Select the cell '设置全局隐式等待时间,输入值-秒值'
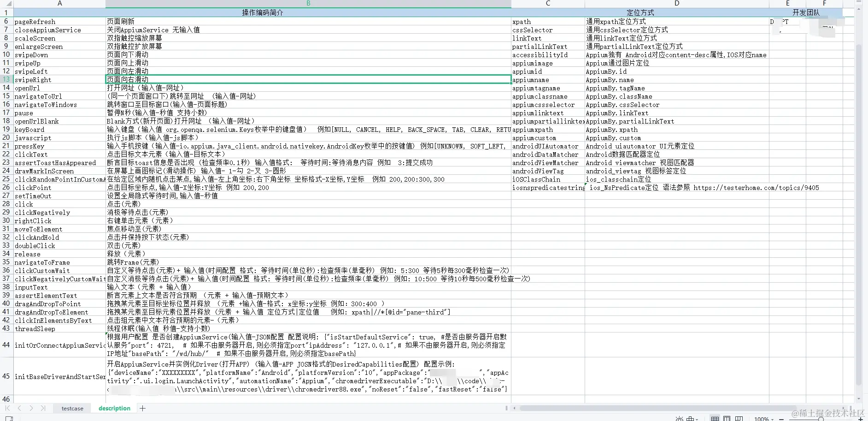The width and height of the screenshot is (868, 421). (308, 196)
